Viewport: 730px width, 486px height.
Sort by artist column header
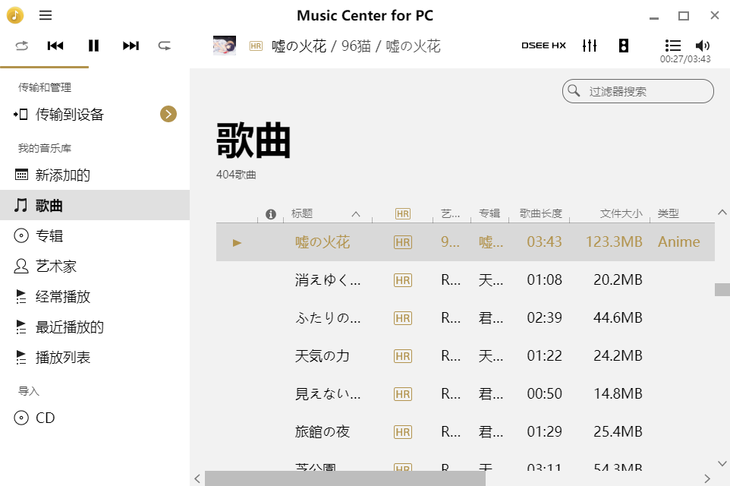[452, 214]
